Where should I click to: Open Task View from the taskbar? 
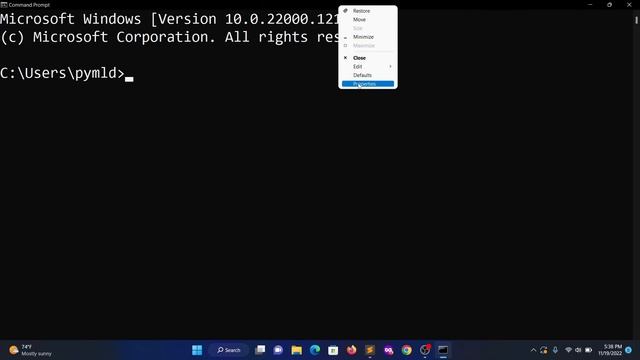(x=260, y=350)
